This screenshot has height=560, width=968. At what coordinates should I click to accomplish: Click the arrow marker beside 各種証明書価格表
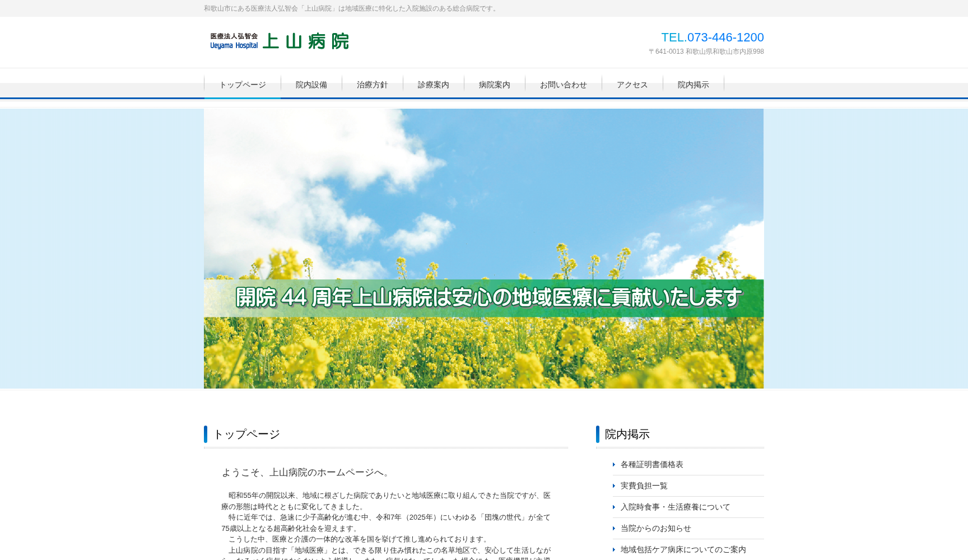(x=614, y=464)
